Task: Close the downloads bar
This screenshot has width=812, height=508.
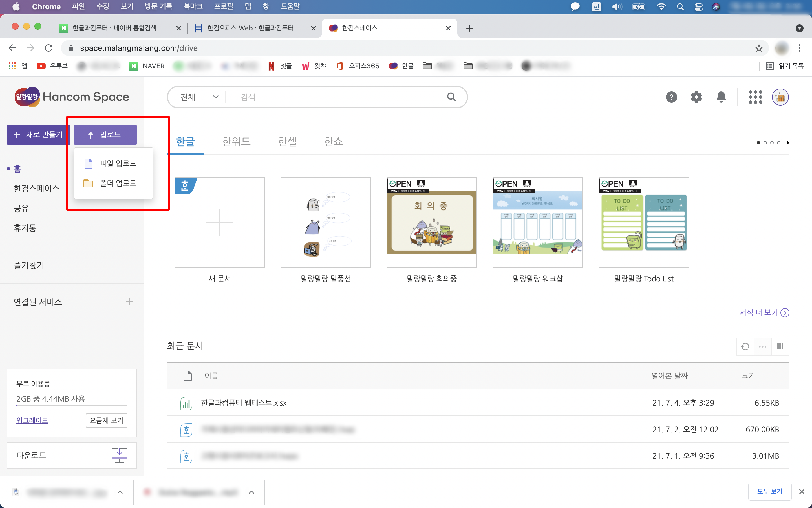Action: pos(802,492)
